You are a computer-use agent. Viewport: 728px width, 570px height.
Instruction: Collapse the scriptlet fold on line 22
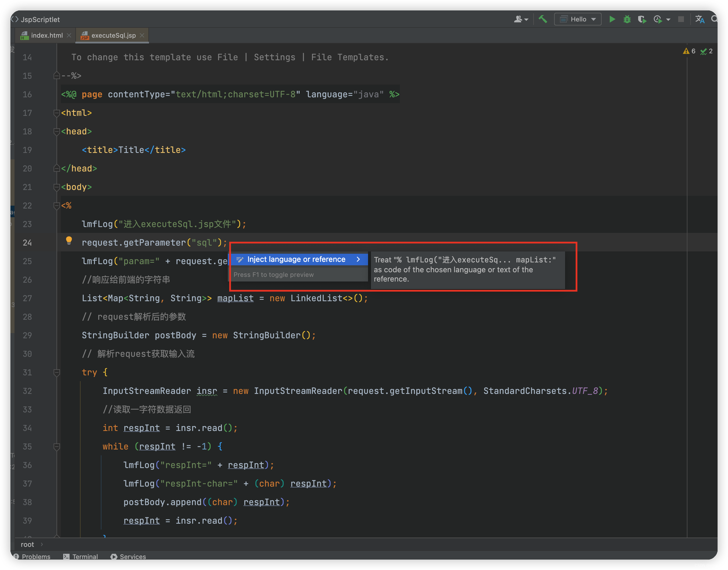[57, 206]
